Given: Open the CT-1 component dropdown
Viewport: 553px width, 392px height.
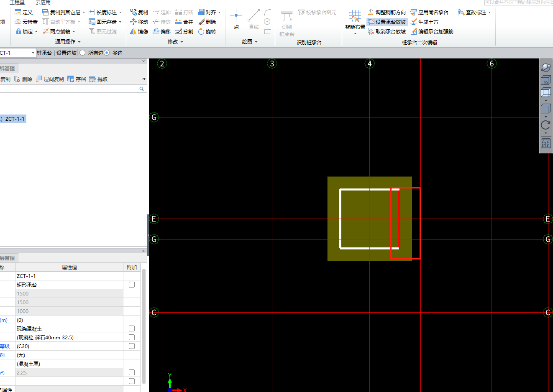Looking at the screenshot, I should (x=33, y=53).
